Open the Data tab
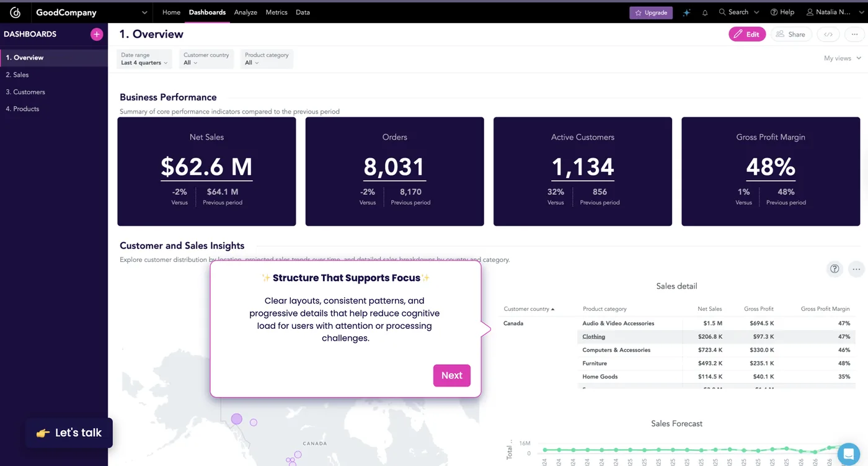This screenshot has width=868, height=466. [x=303, y=12]
